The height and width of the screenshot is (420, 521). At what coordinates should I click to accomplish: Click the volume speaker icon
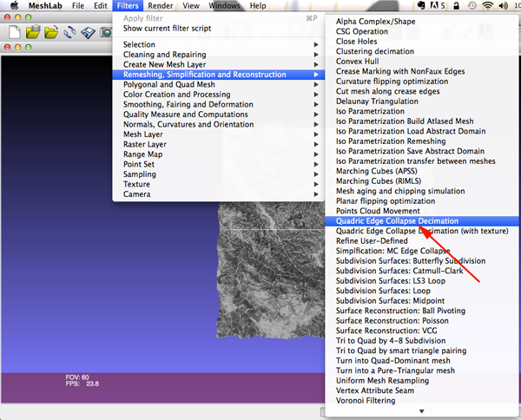tap(503, 5)
